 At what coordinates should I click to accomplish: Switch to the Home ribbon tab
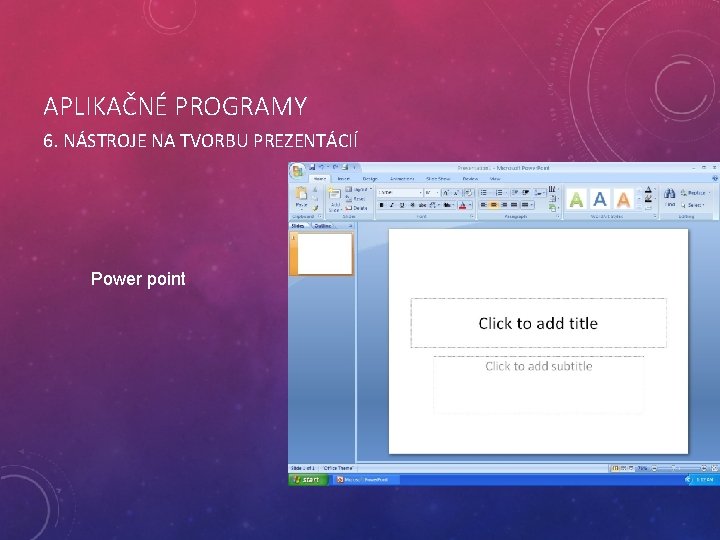(x=320, y=179)
